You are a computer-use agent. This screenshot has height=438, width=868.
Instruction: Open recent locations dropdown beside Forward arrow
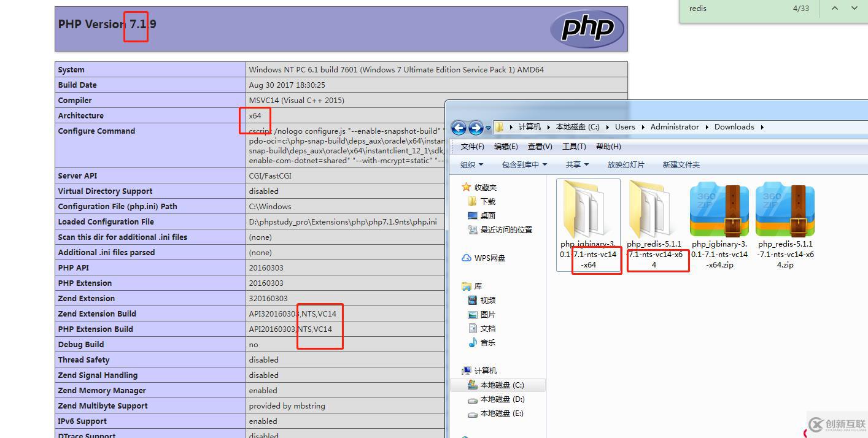click(x=489, y=128)
